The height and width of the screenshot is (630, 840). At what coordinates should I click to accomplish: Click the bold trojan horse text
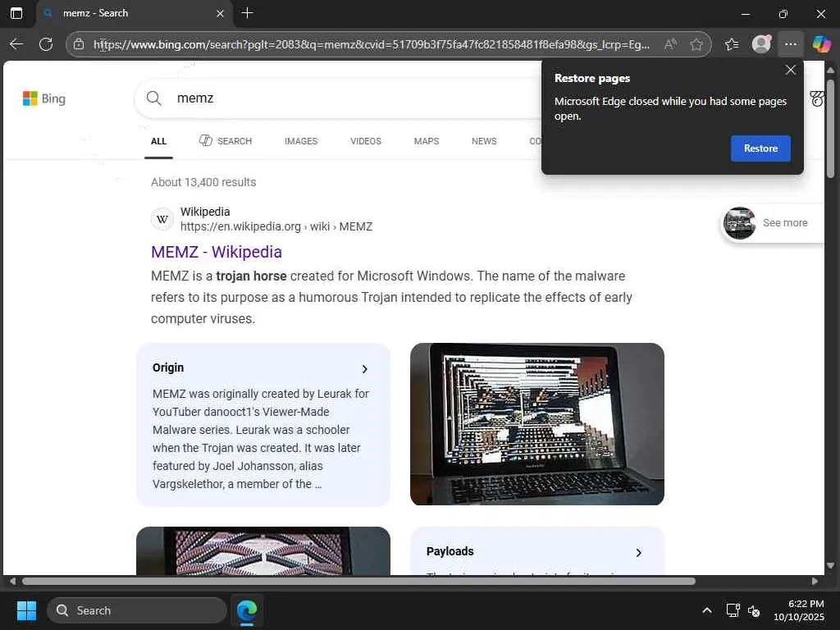point(251,276)
